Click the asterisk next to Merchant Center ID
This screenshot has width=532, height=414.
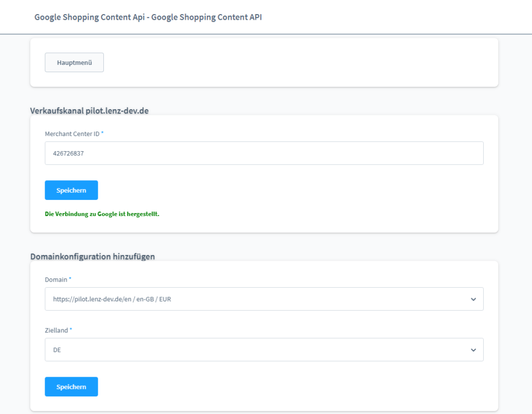point(102,133)
